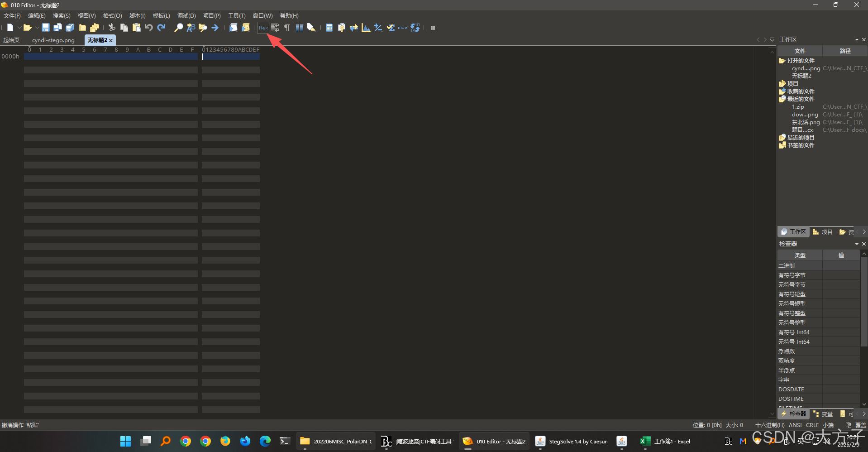Click the Paste clipboard icon

point(136,28)
